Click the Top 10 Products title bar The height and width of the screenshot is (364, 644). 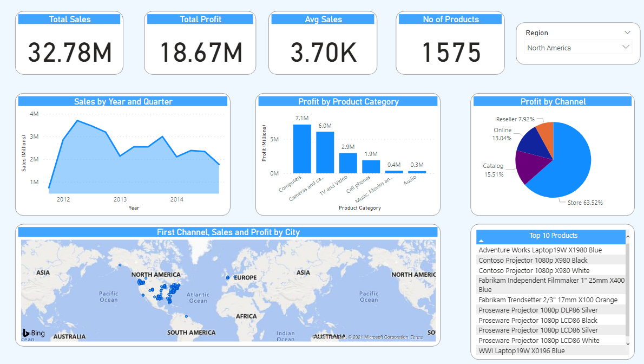point(553,236)
